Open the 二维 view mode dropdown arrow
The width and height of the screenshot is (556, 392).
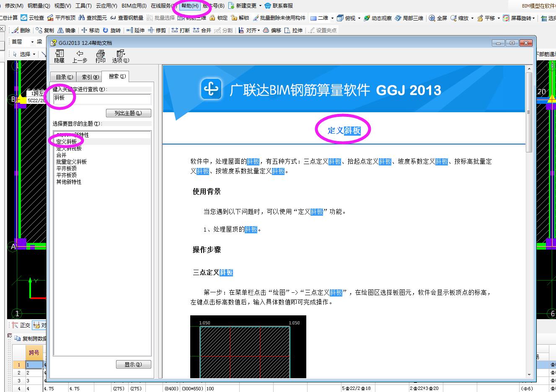click(x=332, y=18)
